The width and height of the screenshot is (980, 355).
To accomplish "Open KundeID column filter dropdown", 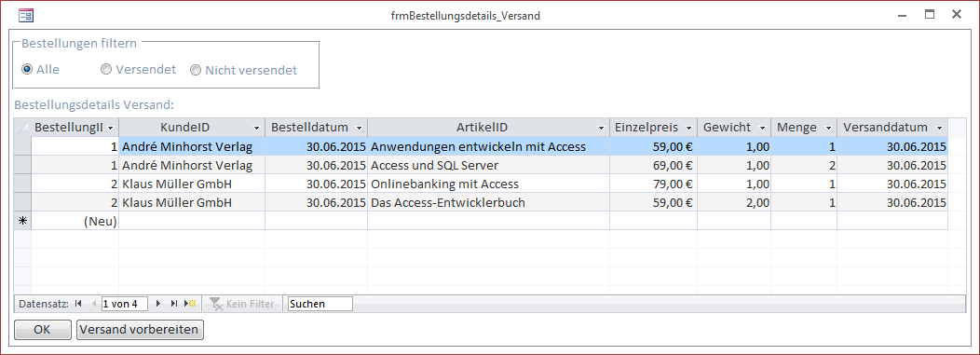I will [x=257, y=128].
